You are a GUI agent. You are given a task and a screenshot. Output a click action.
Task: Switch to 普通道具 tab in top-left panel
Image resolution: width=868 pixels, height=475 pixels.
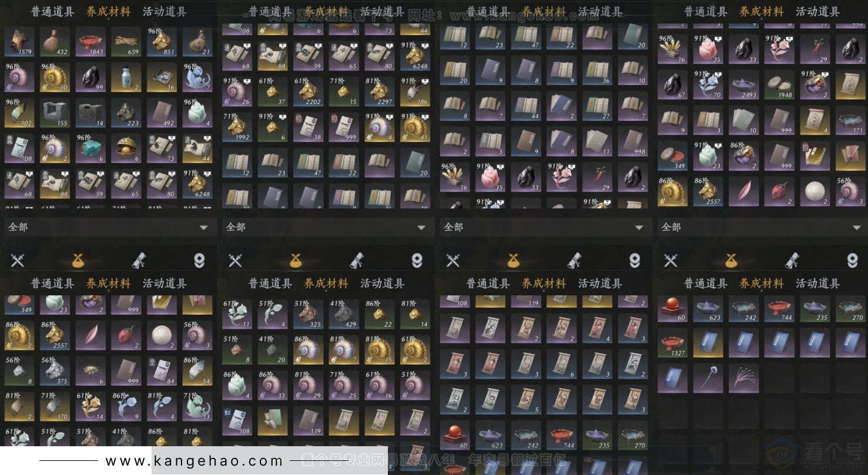[52, 12]
